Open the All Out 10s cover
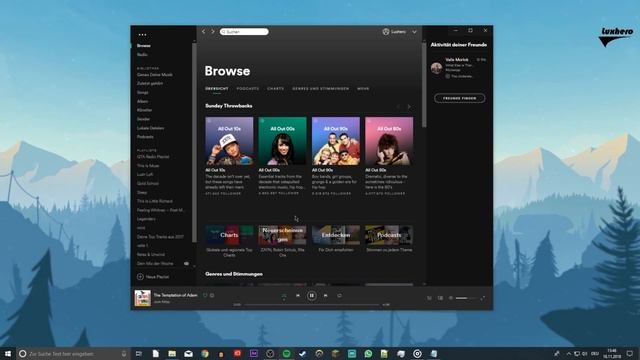This screenshot has width=640, height=360. pyautogui.click(x=229, y=141)
